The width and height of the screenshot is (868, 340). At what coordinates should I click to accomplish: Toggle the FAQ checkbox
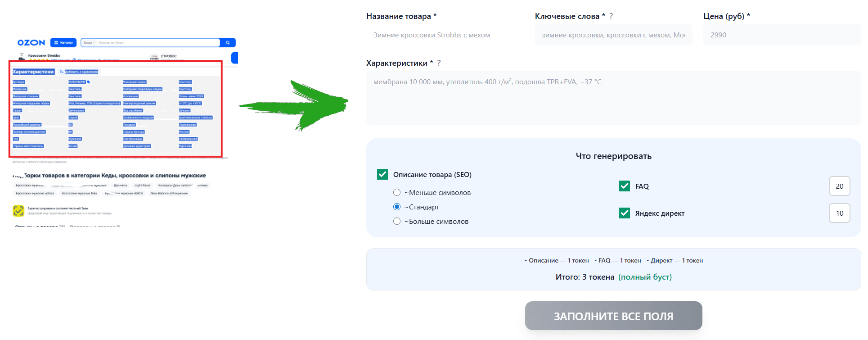click(x=625, y=186)
